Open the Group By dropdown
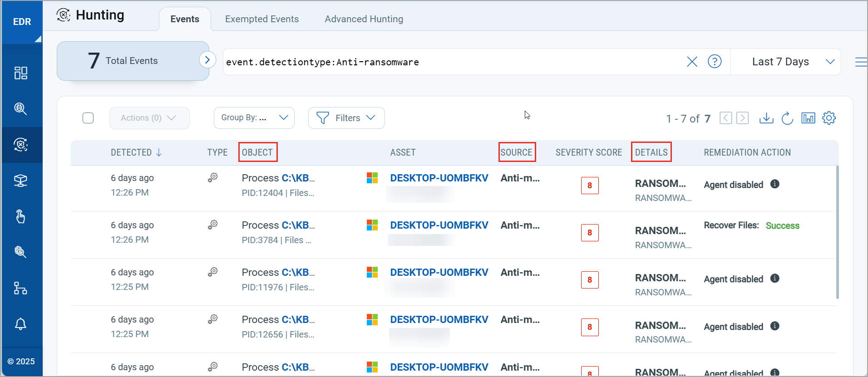 tap(254, 118)
